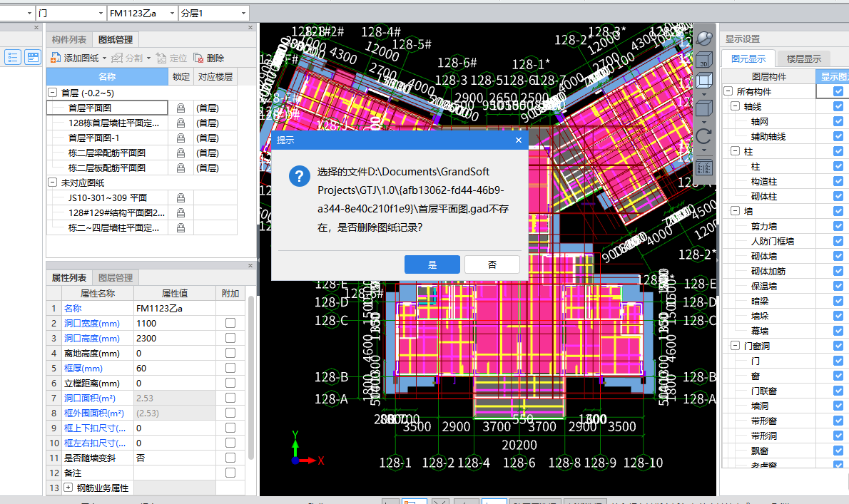The image size is (849, 504).
Task: Collapse the 未对应图纸 group
Action: click(53, 182)
